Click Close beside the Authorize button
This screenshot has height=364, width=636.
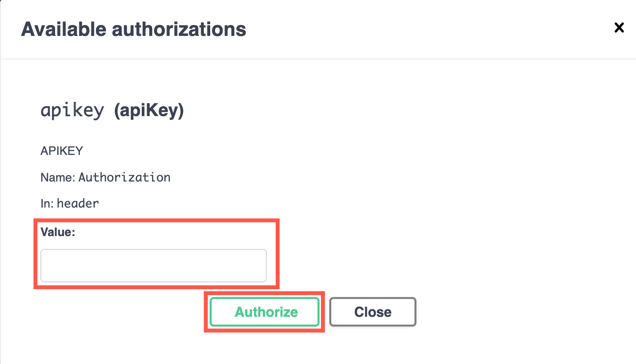[373, 312]
